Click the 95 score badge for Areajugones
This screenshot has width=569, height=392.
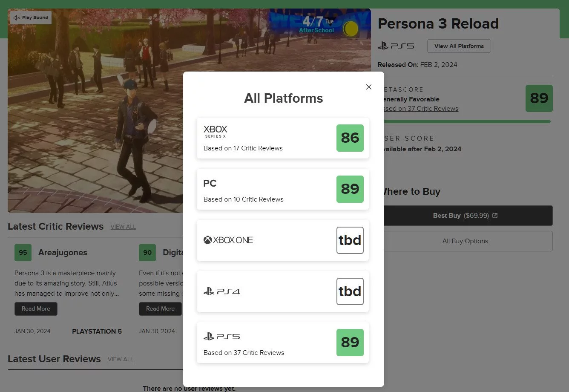pyautogui.click(x=23, y=253)
